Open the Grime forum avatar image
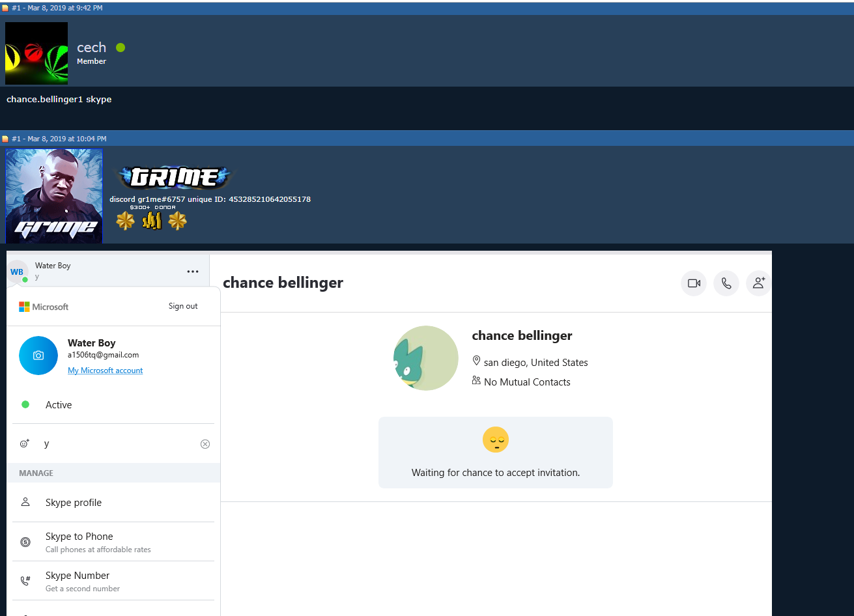The height and width of the screenshot is (616, 854). coord(54,196)
